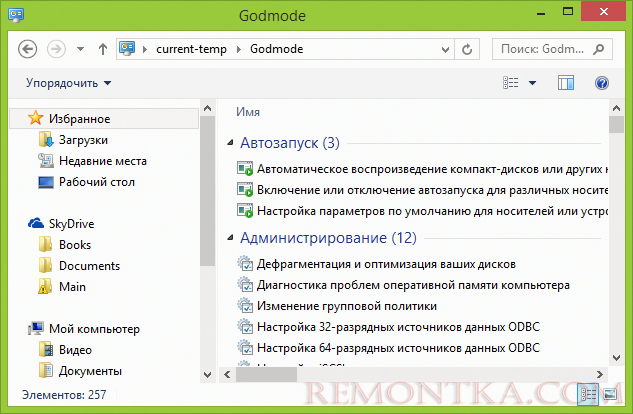Open the Books folder
This screenshot has height=414, width=633.
pos(75,245)
